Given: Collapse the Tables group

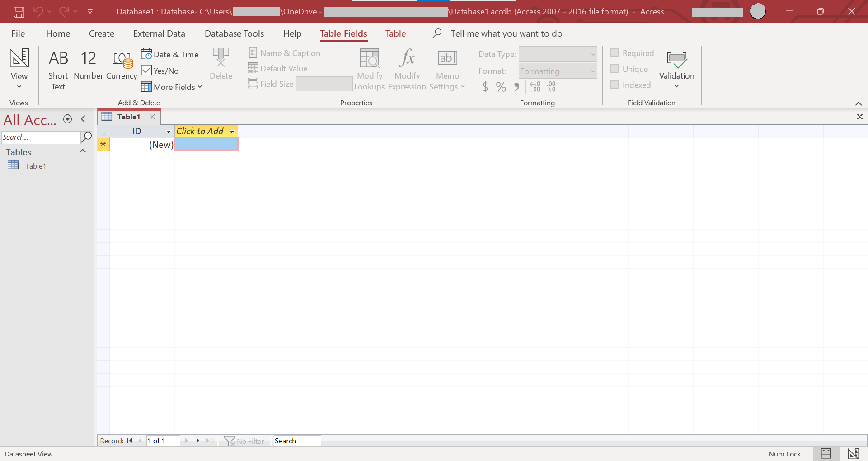Looking at the screenshot, I should tap(83, 151).
